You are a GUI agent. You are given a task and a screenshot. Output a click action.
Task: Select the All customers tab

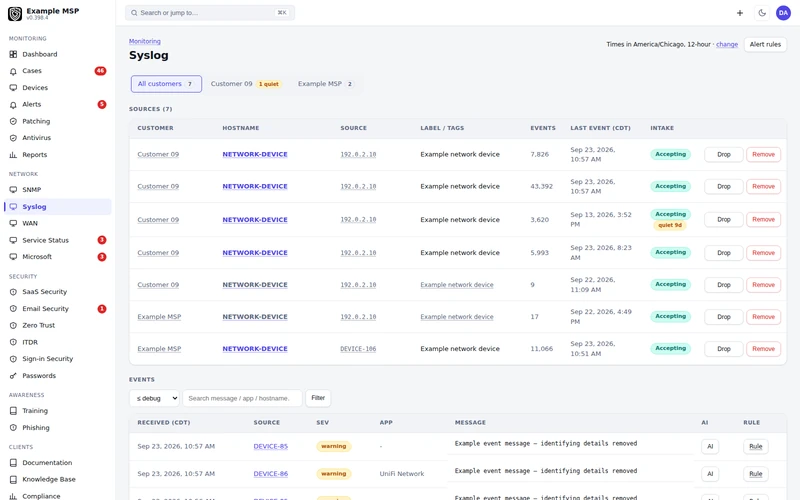click(x=166, y=84)
